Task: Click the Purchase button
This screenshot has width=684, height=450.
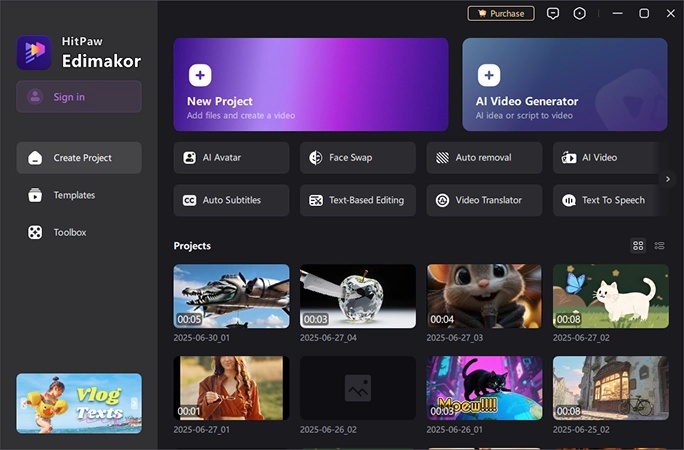Action: pyautogui.click(x=501, y=14)
